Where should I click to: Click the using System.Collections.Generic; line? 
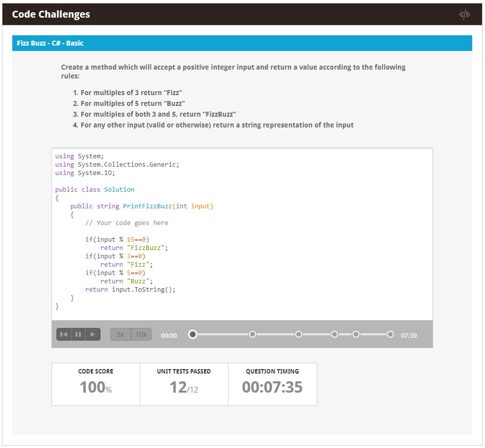click(x=117, y=165)
